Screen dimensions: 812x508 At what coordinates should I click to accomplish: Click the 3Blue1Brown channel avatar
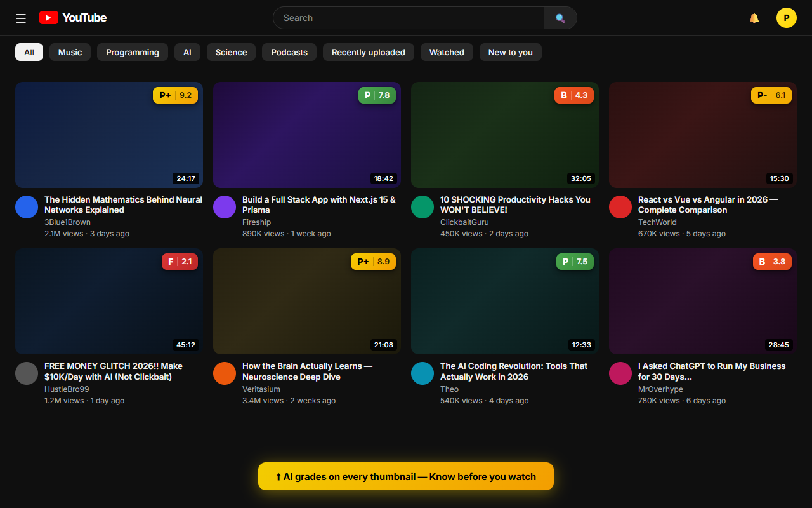(27, 206)
